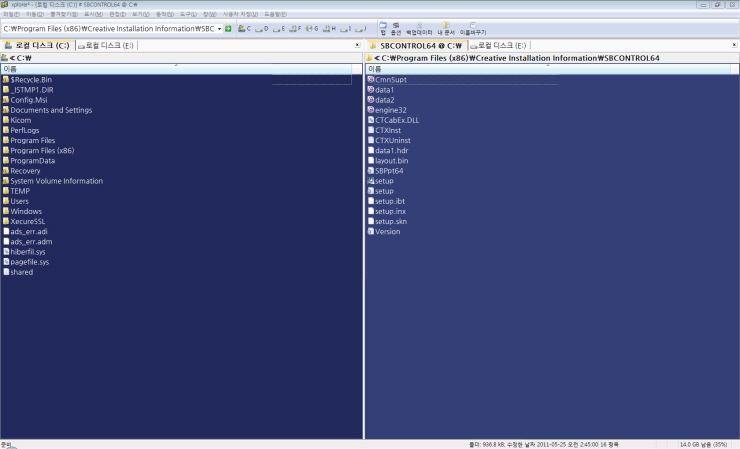Viewport: 740px width, 449px height.
Task: Click the 옵션 (Options) toolbar icon
Action: click(396, 28)
